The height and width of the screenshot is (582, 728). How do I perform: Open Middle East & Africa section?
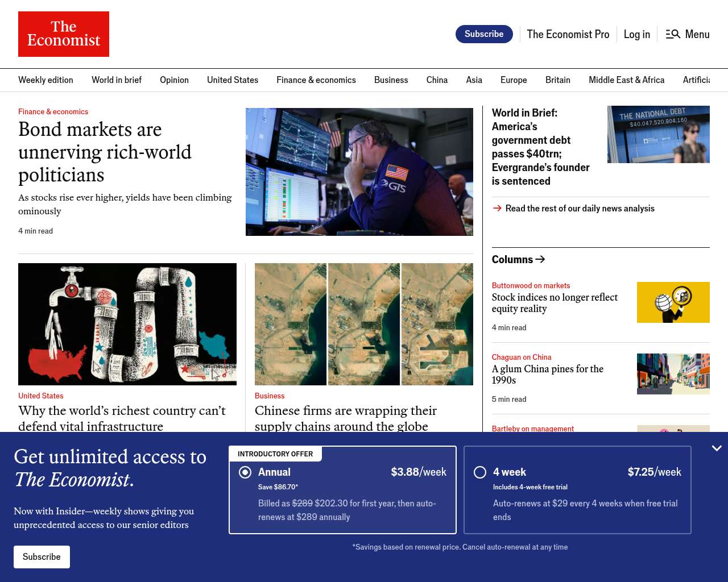pos(627,80)
